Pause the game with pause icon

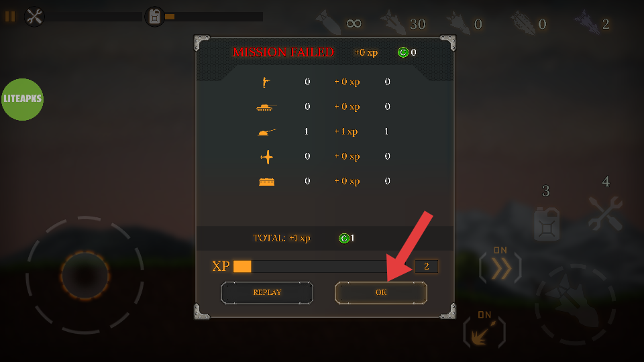coord(10,16)
